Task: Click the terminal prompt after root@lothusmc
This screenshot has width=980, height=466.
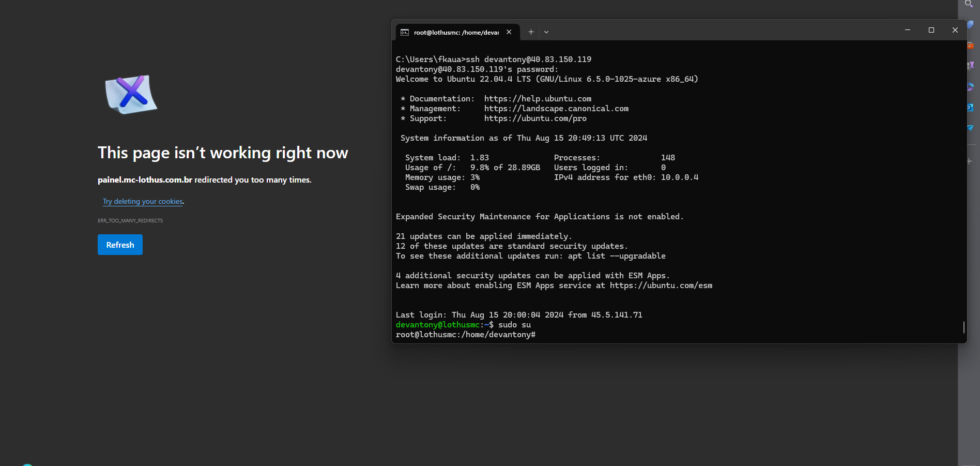Action: pos(540,334)
